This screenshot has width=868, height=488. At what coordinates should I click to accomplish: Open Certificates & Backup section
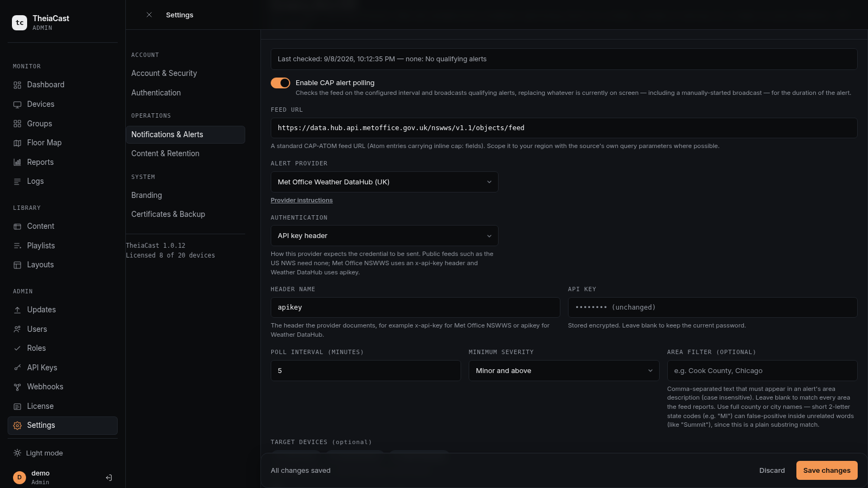[185, 214]
